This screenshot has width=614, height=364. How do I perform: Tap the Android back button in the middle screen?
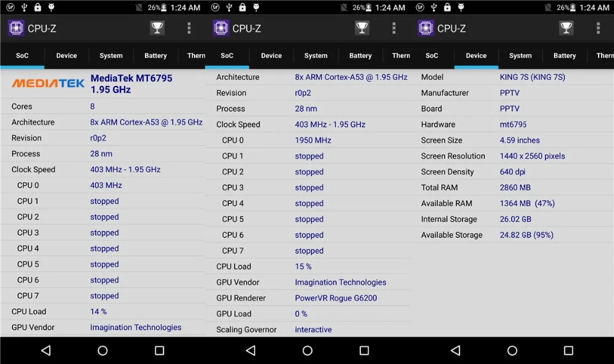[x=251, y=350]
